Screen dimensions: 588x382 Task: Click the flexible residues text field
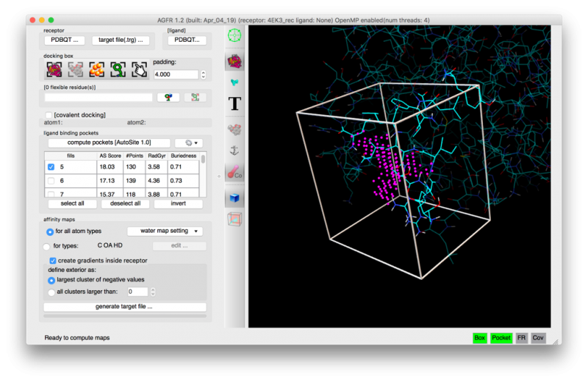[x=98, y=97]
